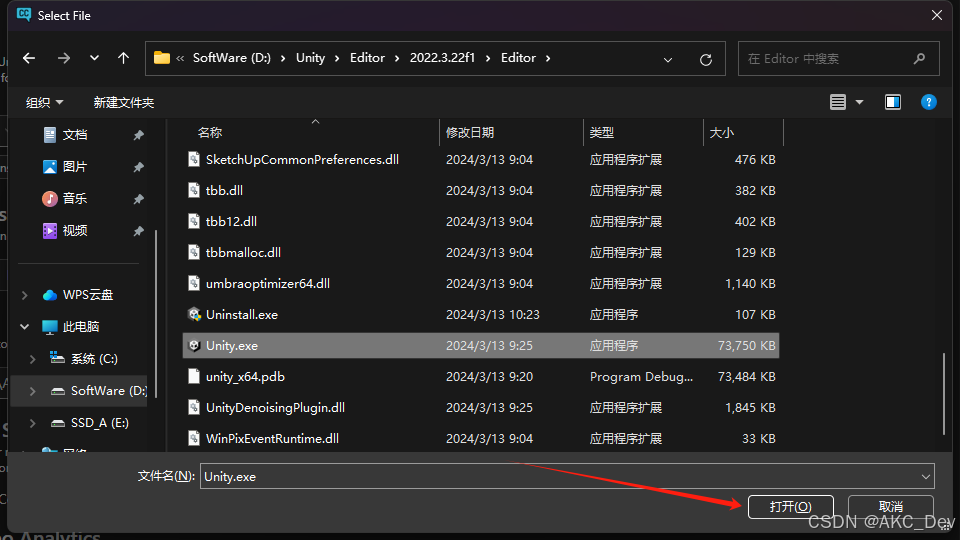Select umbraoptimizer64.dll file
The height and width of the screenshot is (540, 960).
coord(481,283)
